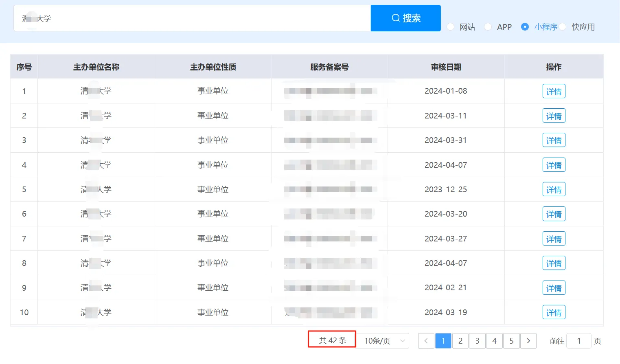Open the 详情 details for row 1
This screenshot has width=620, height=364.
tap(554, 91)
